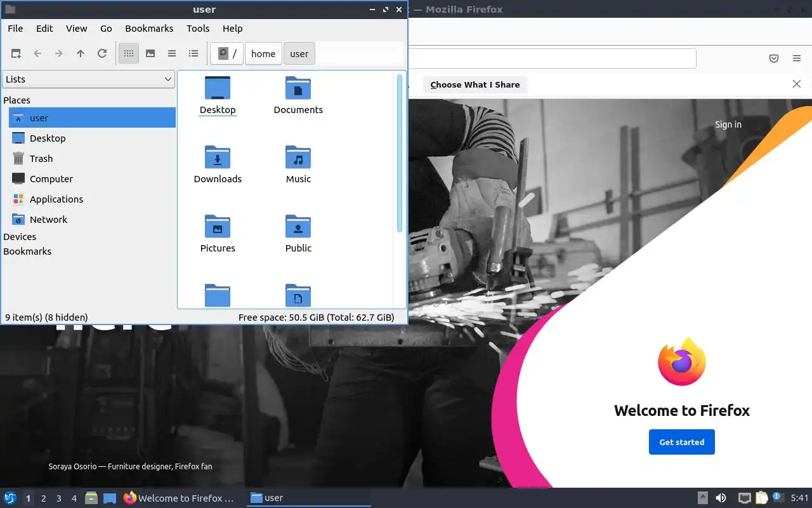
Task: Click the root '/' path button
Action: (227, 54)
